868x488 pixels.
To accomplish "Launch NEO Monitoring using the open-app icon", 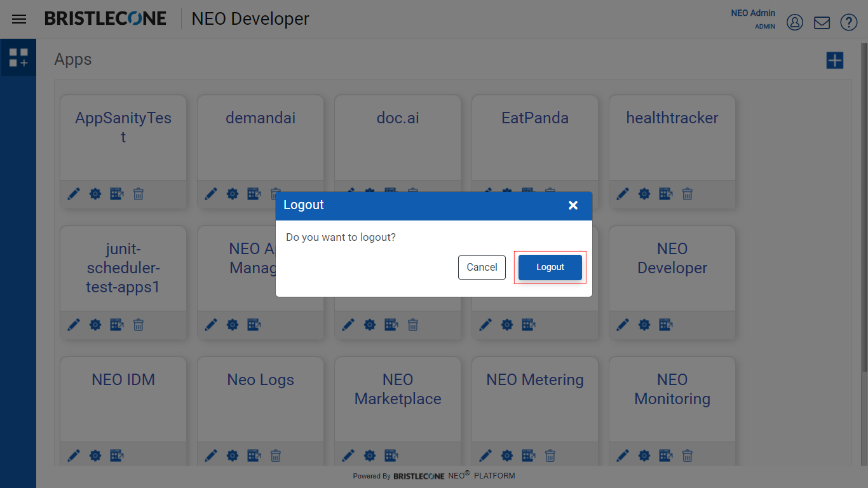I will click(x=666, y=456).
